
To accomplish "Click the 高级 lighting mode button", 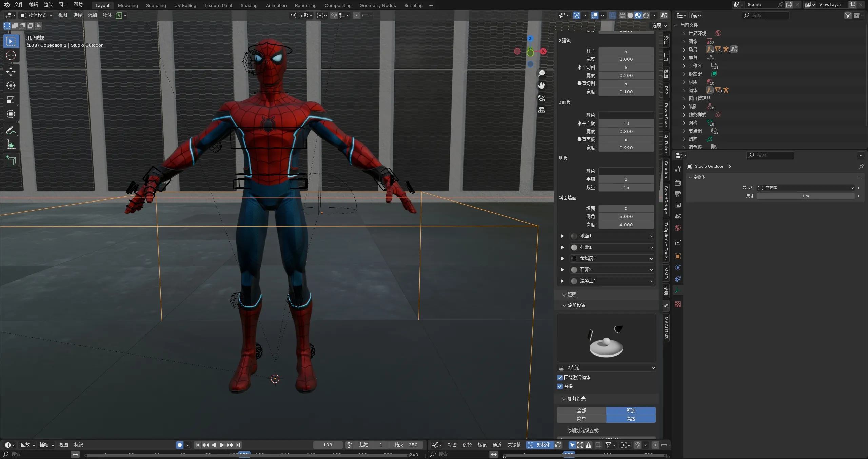I will point(631,419).
